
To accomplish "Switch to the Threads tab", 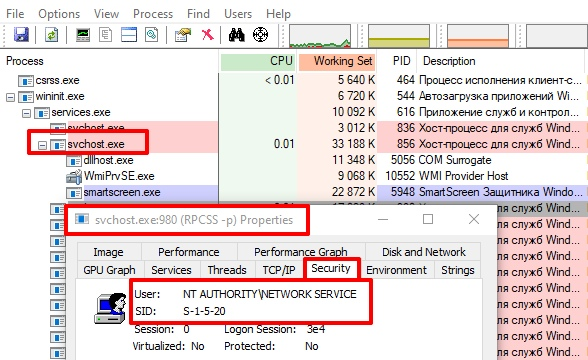I will (x=227, y=270).
